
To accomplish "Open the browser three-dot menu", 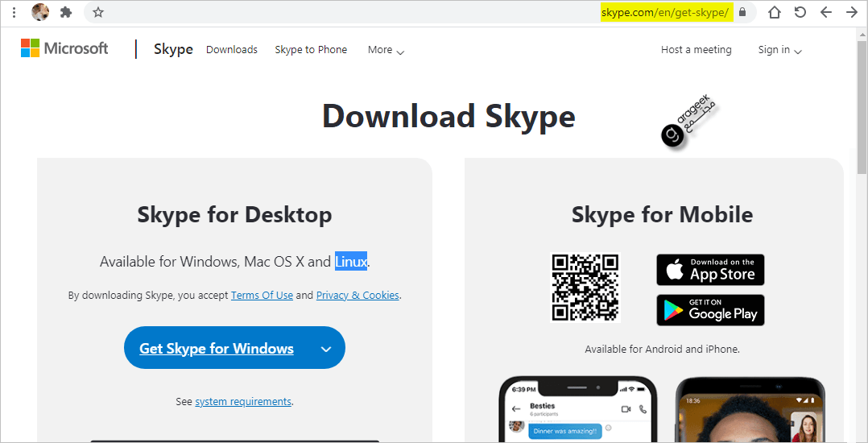I will pos(14,12).
